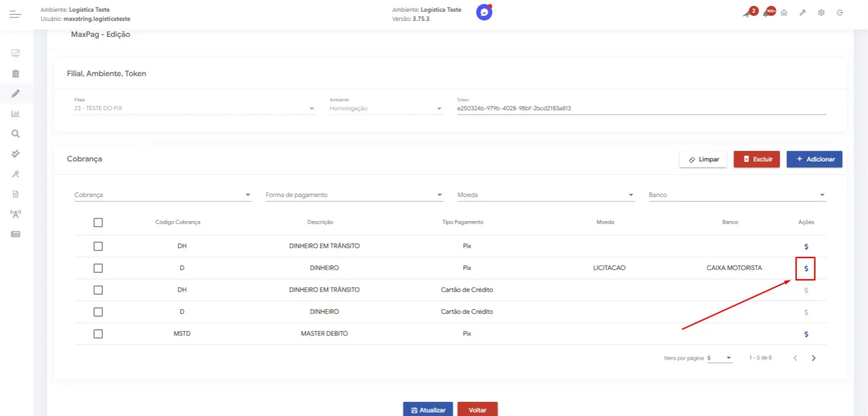Go to home via the house icon
This screenshot has height=416, width=868.
click(784, 13)
